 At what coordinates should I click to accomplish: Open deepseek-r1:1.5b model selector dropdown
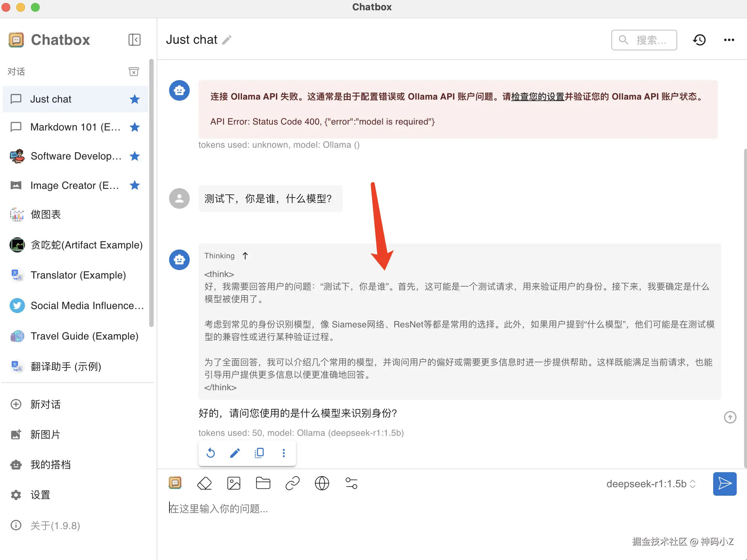coord(651,484)
